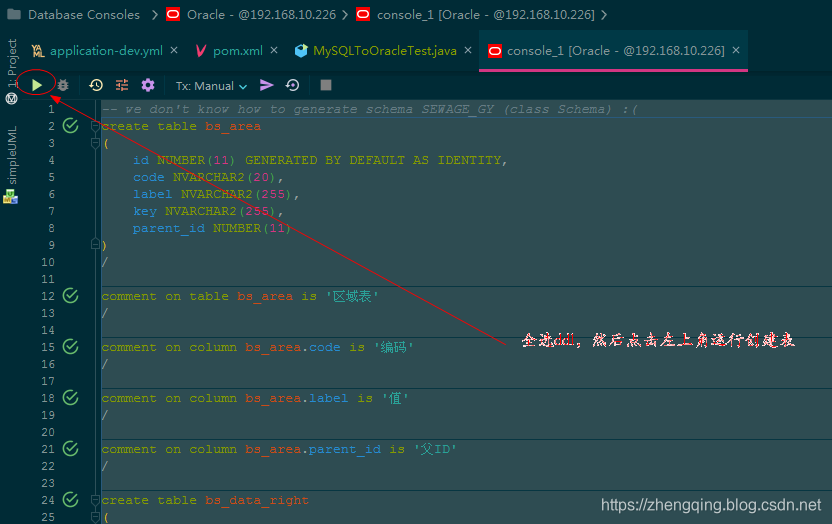Click line number 23 in gutter
This screenshot has width=832, height=524.
[48, 483]
